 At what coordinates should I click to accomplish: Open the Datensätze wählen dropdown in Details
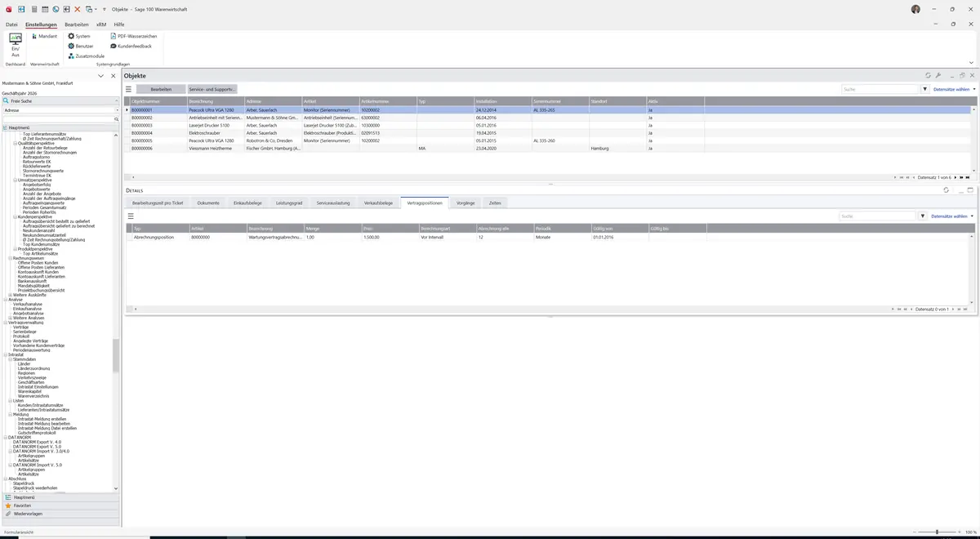(x=952, y=216)
